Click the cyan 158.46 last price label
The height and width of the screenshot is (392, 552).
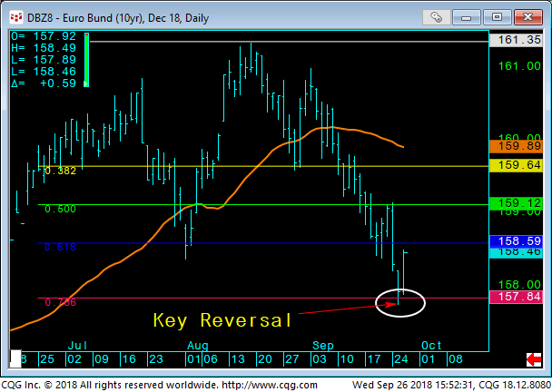pyautogui.click(x=515, y=252)
